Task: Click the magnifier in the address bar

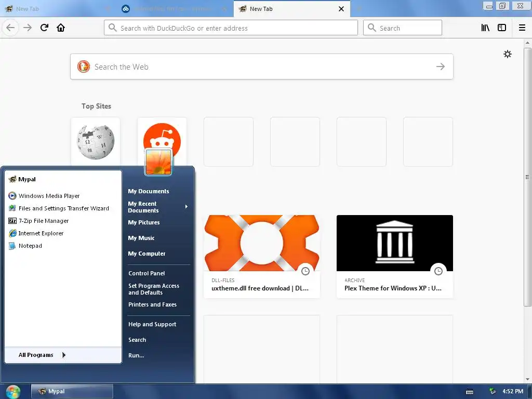Action: click(112, 28)
